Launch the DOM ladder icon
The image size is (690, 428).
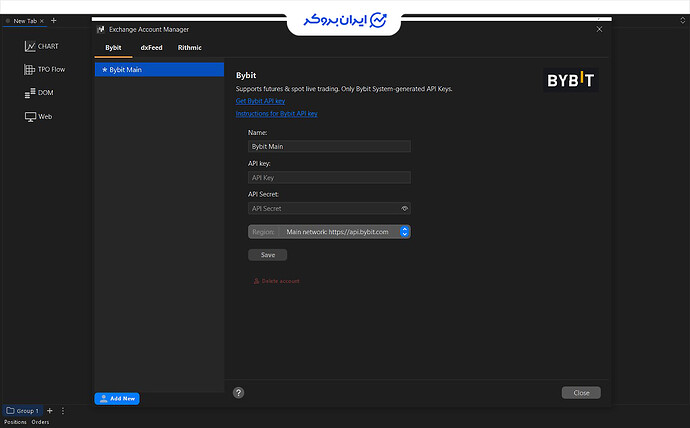[x=30, y=93]
